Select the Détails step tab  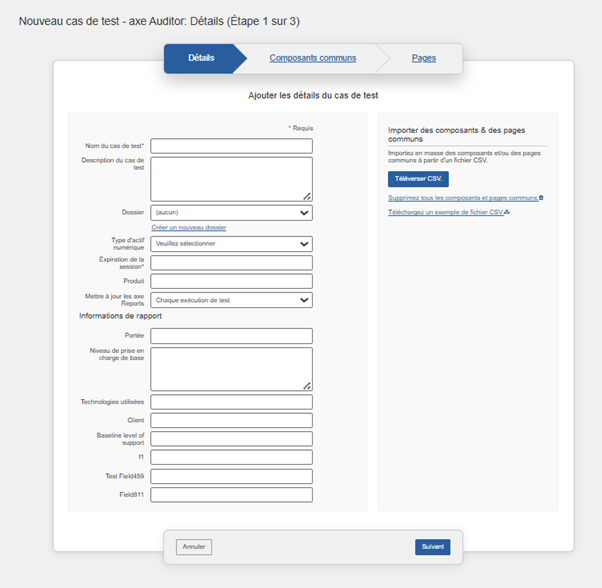tap(201, 58)
